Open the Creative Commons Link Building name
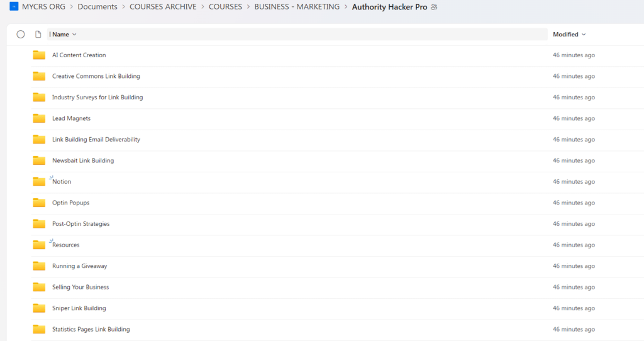644x341 pixels. [x=96, y=76]
